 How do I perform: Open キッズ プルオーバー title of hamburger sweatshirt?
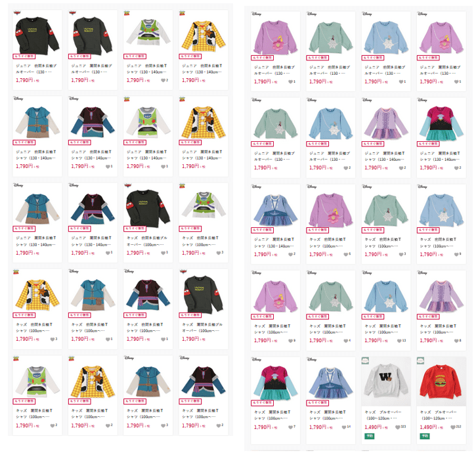point(439,412)
